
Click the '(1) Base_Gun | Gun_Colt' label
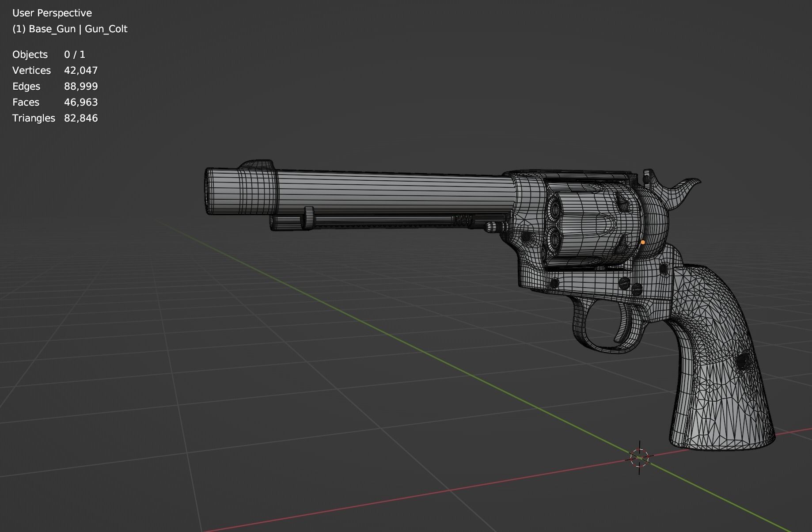pos(70,29)
